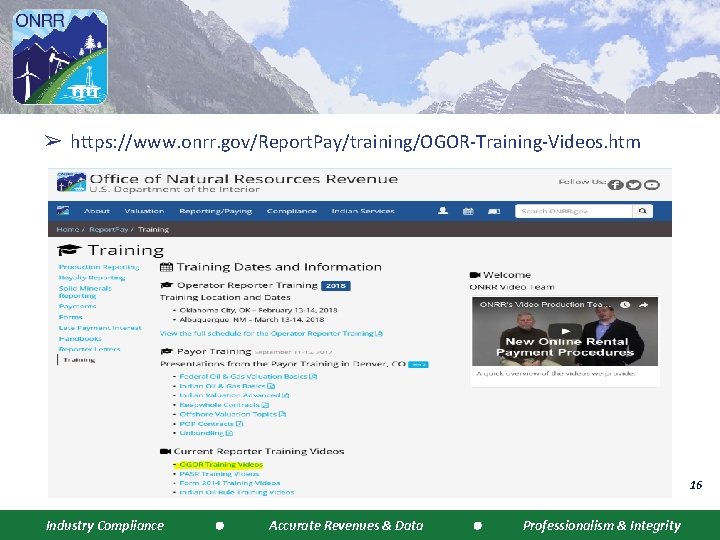Open the Reporting/Paying menu
Viewport: 720px width, 540px height.
coord(215,211)
